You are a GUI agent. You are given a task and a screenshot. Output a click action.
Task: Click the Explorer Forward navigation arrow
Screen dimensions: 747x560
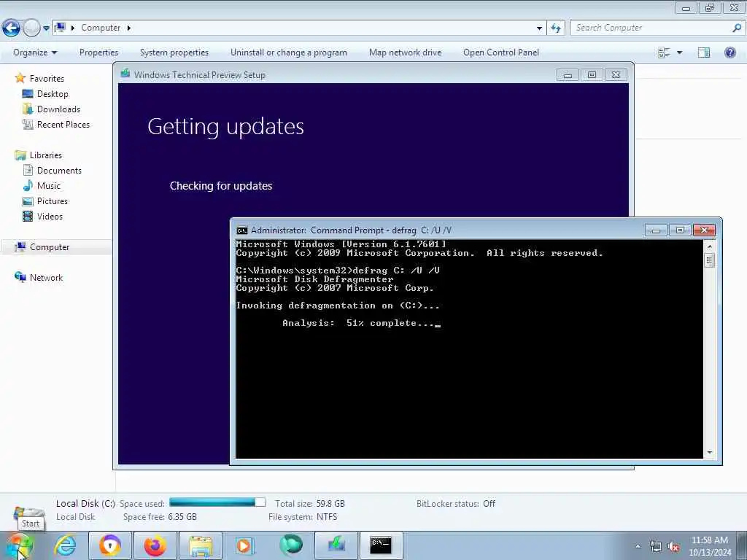pos(31,28)
